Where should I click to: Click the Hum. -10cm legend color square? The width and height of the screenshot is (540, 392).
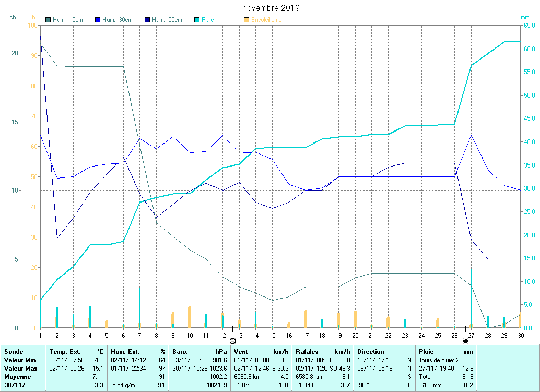click(x=49, y=20)
